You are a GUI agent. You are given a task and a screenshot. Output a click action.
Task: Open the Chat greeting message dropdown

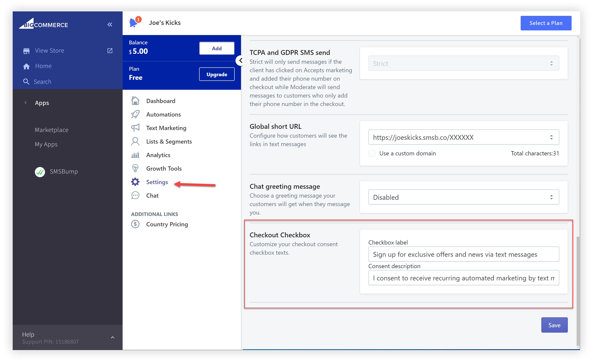pyautogui.click(x=464, y=197)
